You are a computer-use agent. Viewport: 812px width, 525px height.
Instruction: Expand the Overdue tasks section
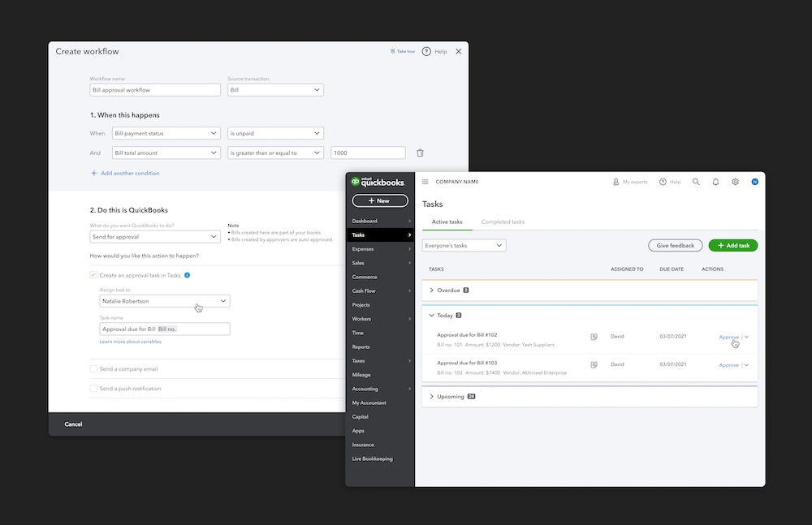[x=431, y=290]
